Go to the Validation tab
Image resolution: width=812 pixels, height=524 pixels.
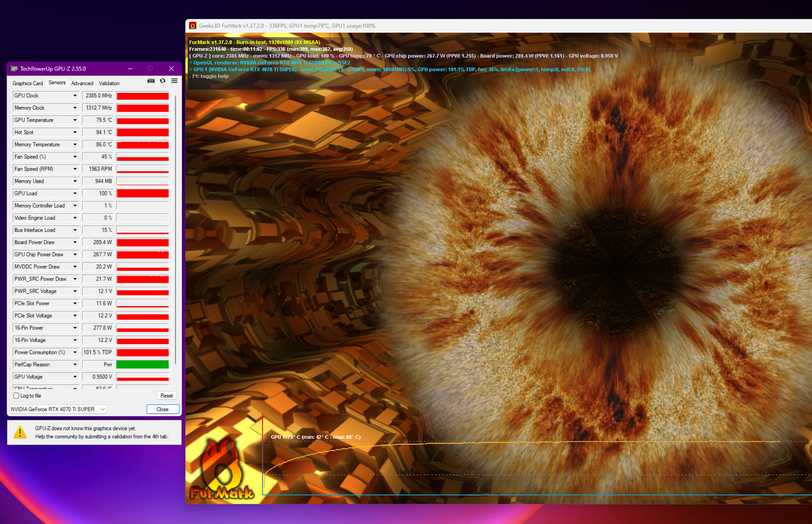pyautogui.click(x=109, y=83)
